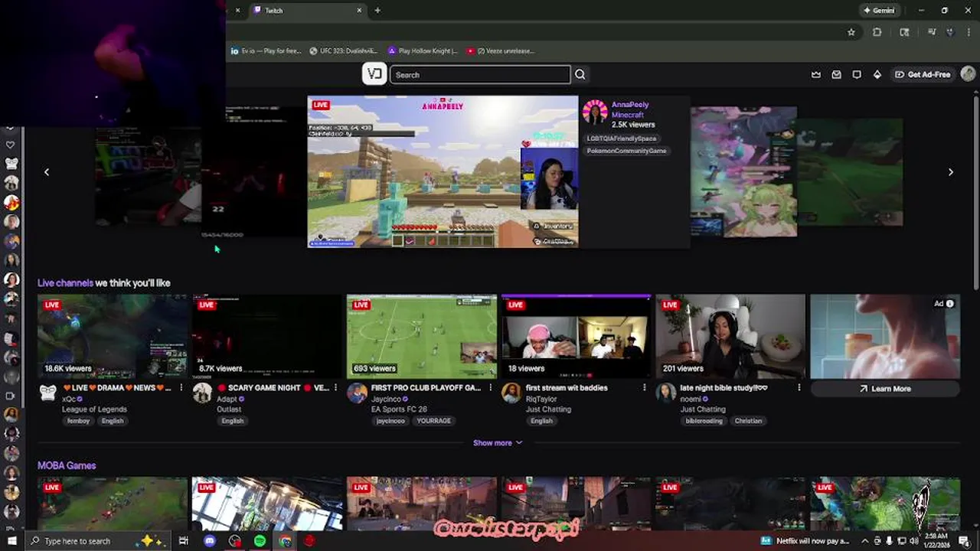This screenshot has height=551, width=980.
Task: Open the Prime loot crown icon
Action: [x=816, y=74]
